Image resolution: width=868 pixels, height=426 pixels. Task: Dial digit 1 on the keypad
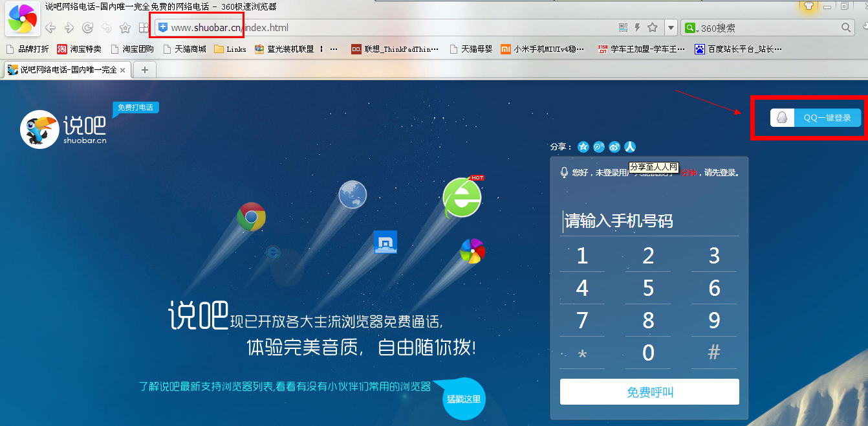(x=582, y=256)
